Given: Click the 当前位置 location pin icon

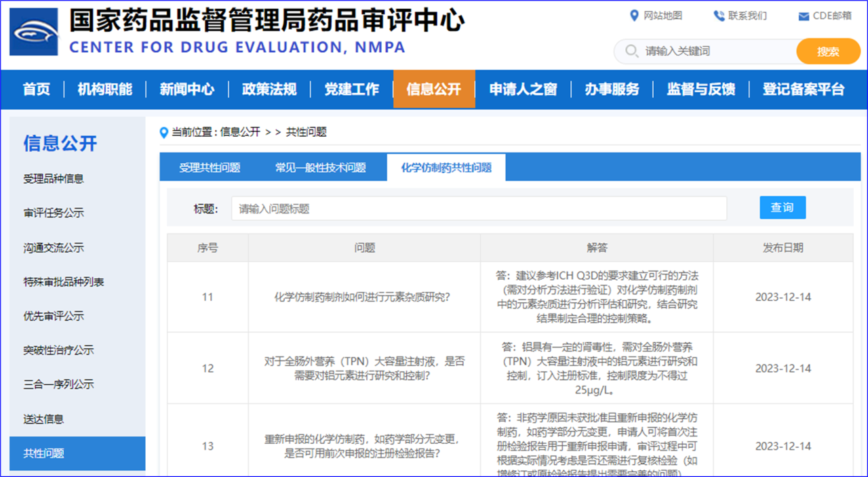Looking at the screenshot, I should [163, 133].
